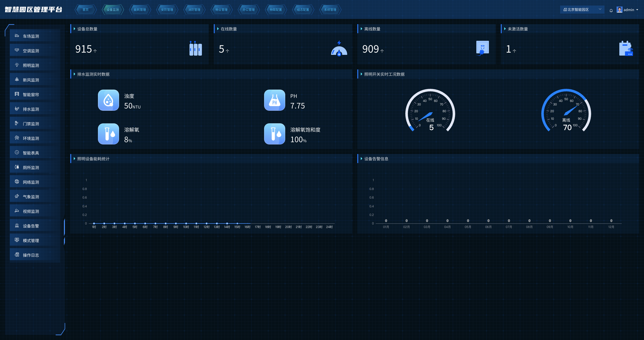Open the 新风监测 sidebar icon
644x340 pixels.
17,80
